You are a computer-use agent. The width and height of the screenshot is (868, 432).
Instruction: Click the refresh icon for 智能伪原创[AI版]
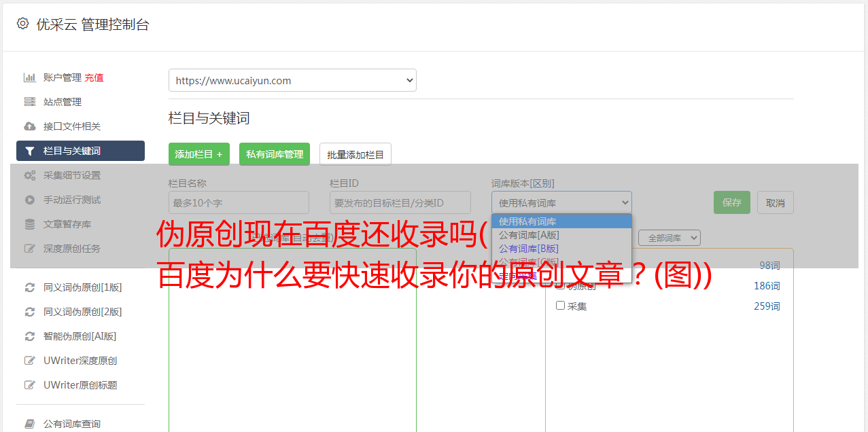tap(30, 336)
